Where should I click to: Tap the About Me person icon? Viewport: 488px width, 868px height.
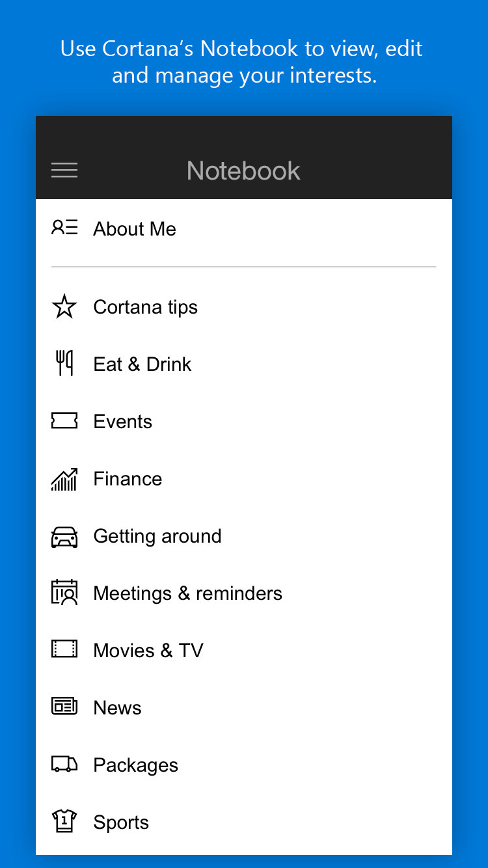coord(64,228)
